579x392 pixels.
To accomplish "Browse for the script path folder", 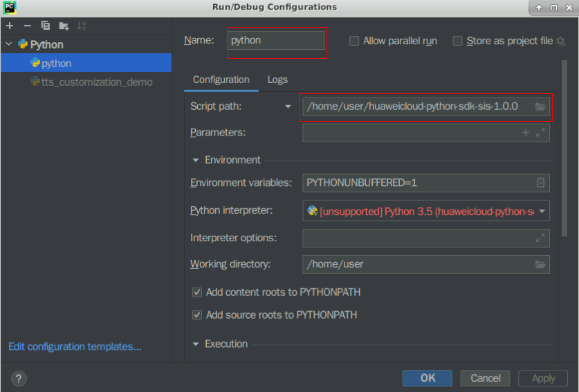I will (540, 106).
